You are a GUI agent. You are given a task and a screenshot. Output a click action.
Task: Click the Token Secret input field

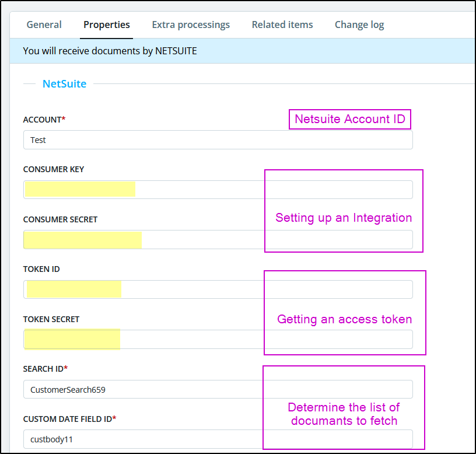218,339
